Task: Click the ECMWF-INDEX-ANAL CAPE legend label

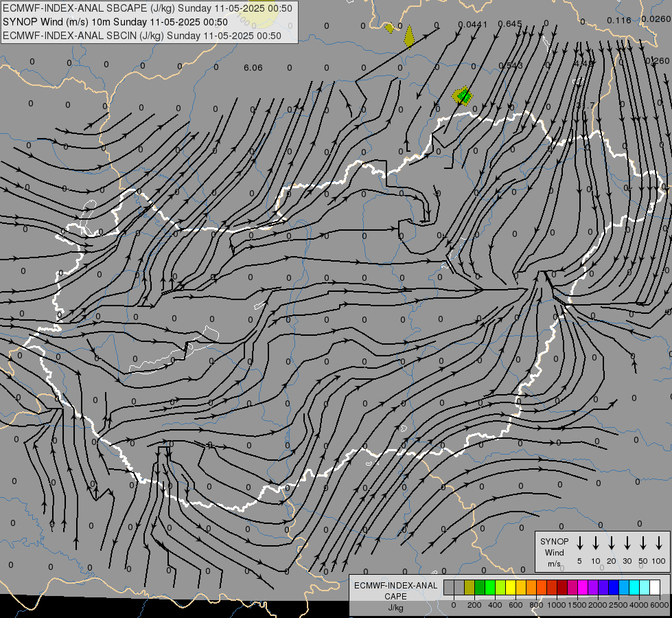Action: pyautogui.click(x=395, y=591)
